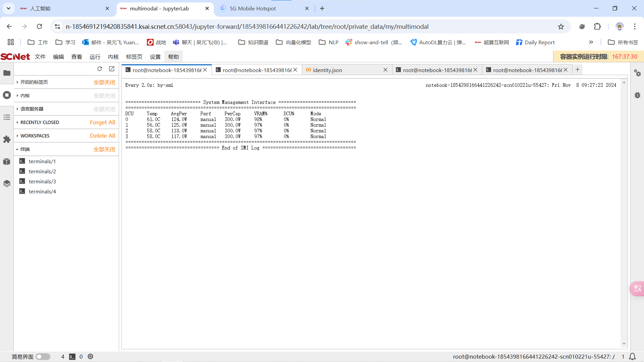
Task: Click the floating translate button
Action: [x=637, y=289]
